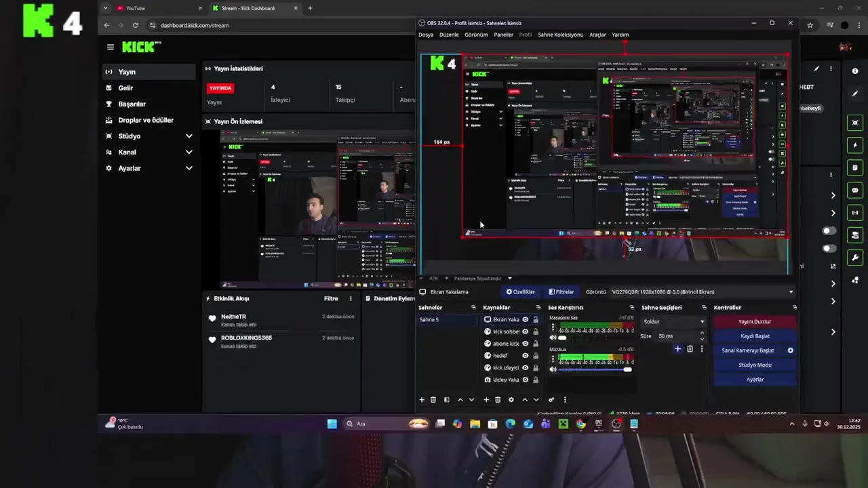Toggle visibility of abone kick source
Image resolution: width=868 pixels, height=488 pixels.
[x=525, y=344]
